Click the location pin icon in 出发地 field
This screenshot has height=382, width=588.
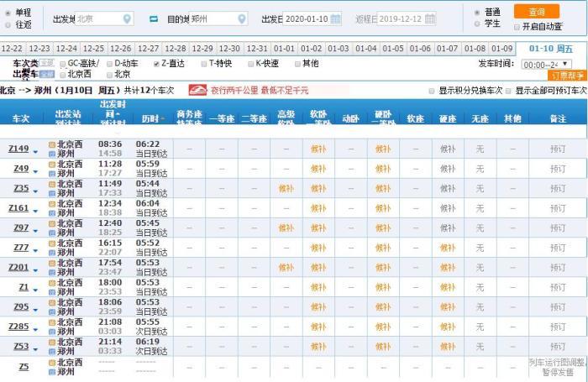point(127,18)
